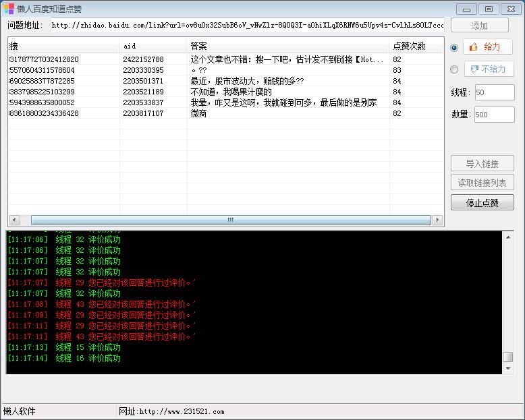Click the 添加 button
The width and height of the screenshot is (525, 420).
point(480,26)
